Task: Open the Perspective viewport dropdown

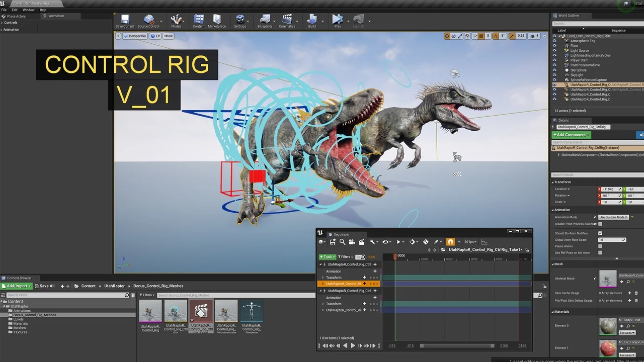Action: click(135, 36)
